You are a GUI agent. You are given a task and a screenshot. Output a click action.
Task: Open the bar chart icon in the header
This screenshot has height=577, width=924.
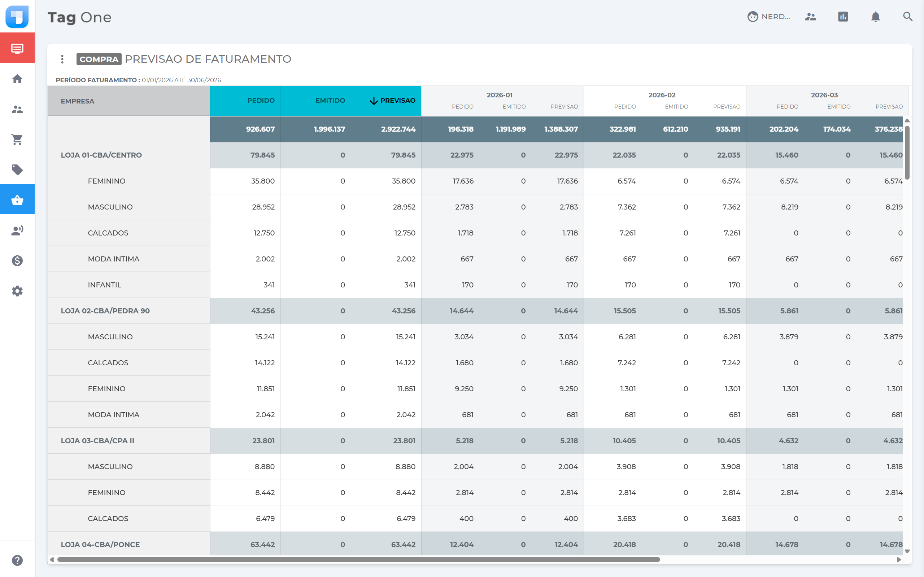coord(843,17)
